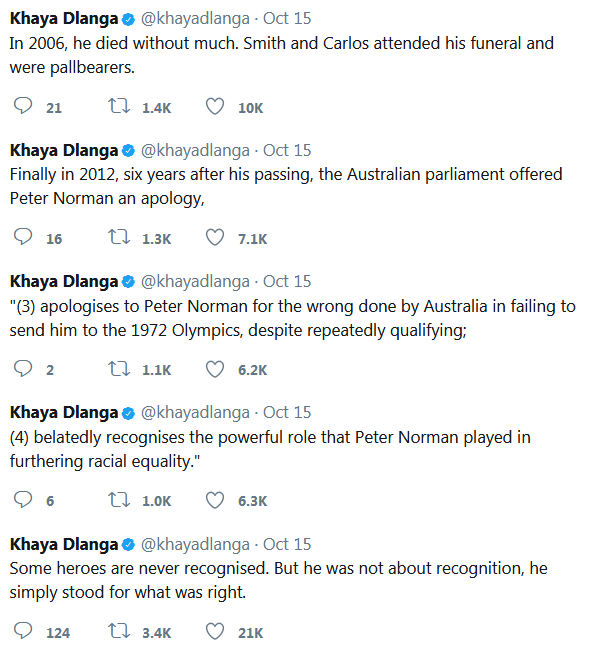The height and width of the screenshot is (653, 591).
Task: Open Khaya Dlanga profile from first tweet
Action: (x=64, y=18)
